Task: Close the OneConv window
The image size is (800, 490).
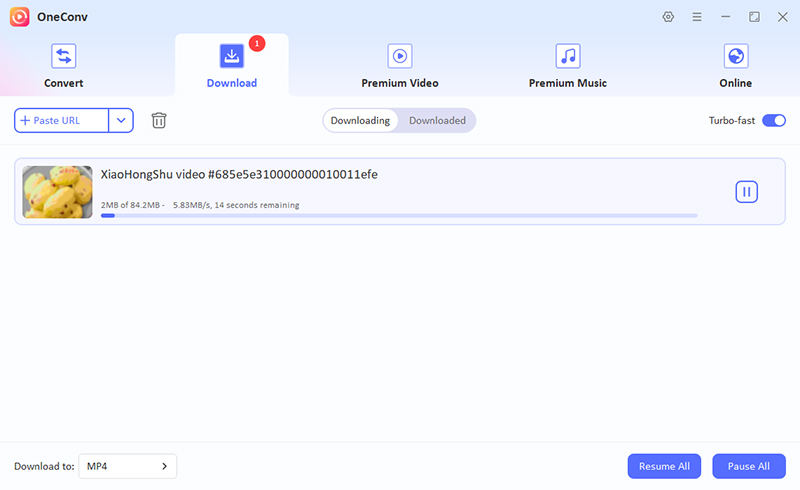Action: [783, 17]
